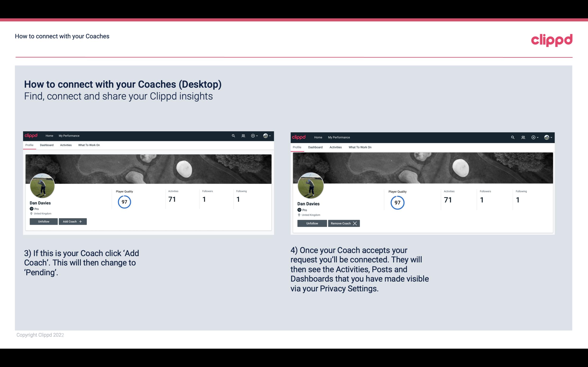This screenshot has width=588, height=367.
Task: Select What To Work On tab
Action: coord(88,145)
